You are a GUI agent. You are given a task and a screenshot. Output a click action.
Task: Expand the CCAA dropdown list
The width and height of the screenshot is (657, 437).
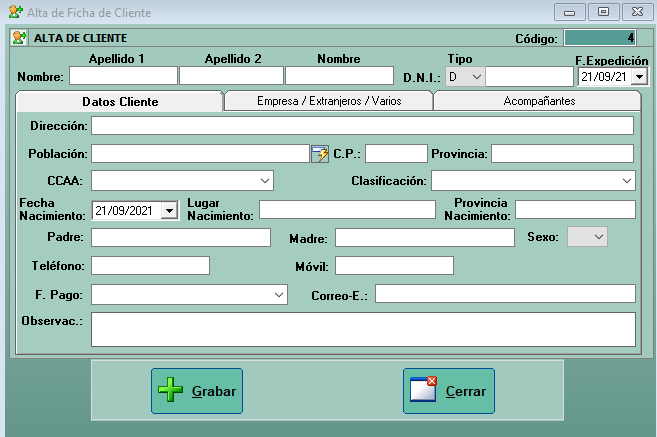[x=265, y=181]
